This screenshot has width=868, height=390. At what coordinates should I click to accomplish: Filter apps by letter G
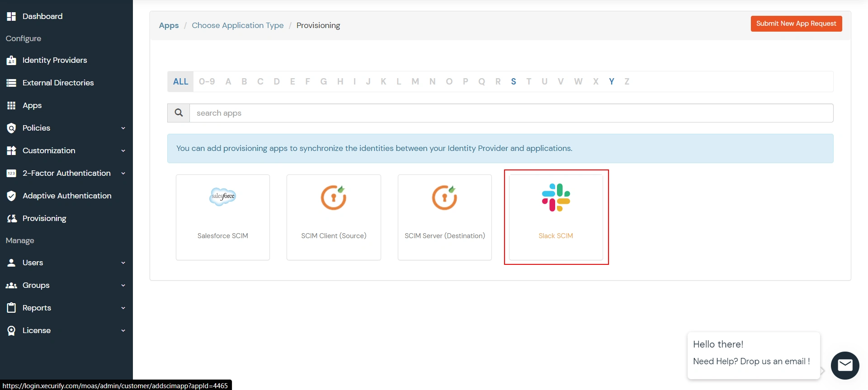pyautogui.click(x=324, y=81)
